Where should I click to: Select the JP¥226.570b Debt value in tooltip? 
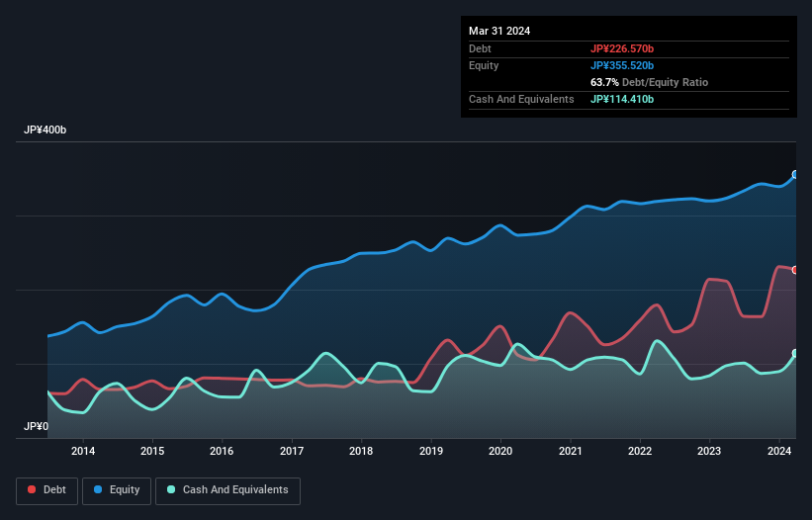click(622, 48)
